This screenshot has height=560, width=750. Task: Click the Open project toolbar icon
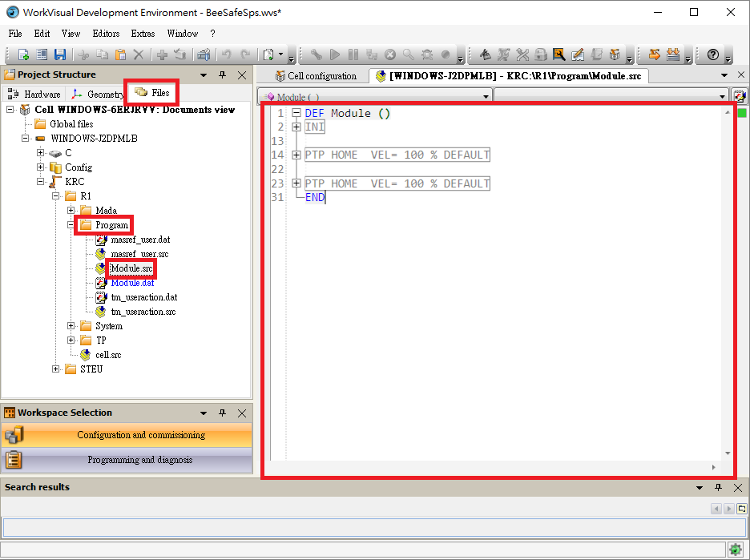pyautogui.click(x=42, y=54)
